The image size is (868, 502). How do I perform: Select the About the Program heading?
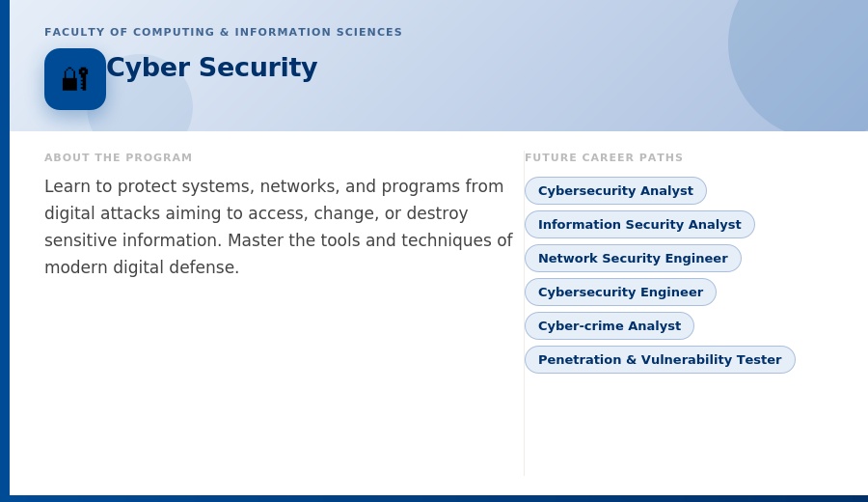(x=119, y=157)
